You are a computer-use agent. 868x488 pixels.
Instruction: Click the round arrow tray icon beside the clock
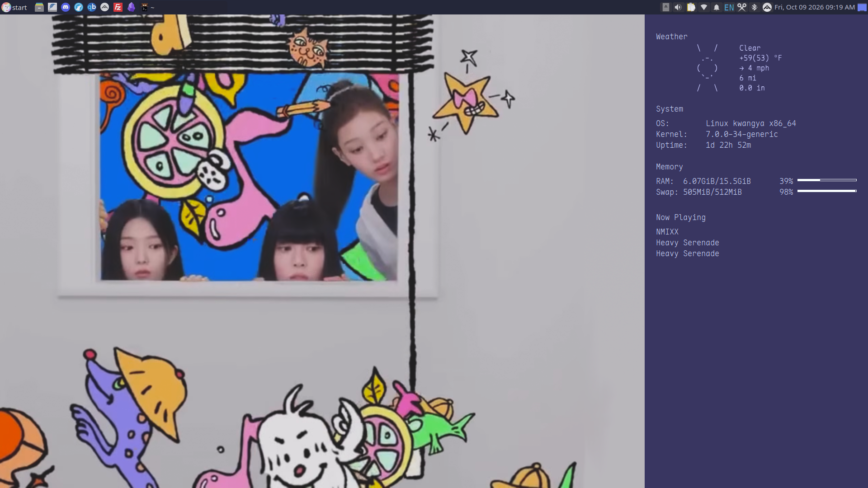click(x=767, y=7)
